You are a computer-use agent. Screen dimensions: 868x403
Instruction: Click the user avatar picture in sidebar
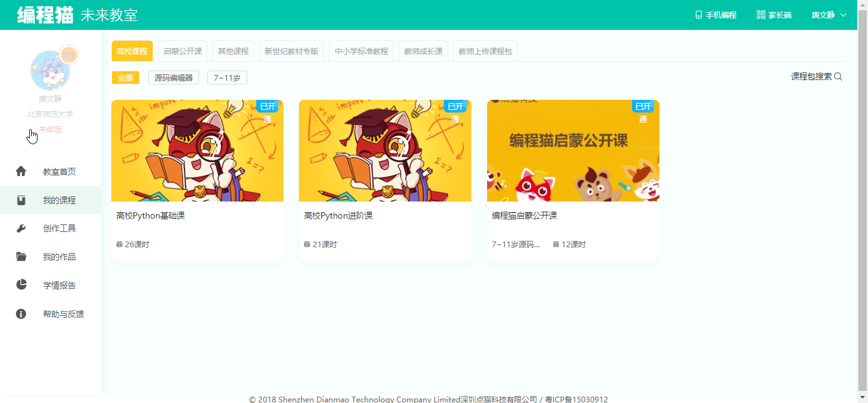click(50, 71)
